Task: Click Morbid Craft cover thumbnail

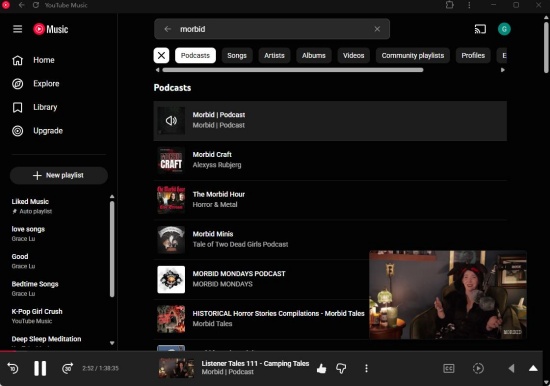Action: tap(171, 160)
